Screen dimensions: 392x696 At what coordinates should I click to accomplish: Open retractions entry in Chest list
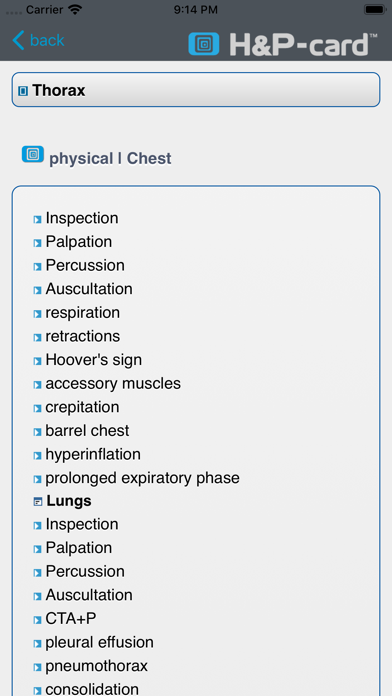point(83,336)
